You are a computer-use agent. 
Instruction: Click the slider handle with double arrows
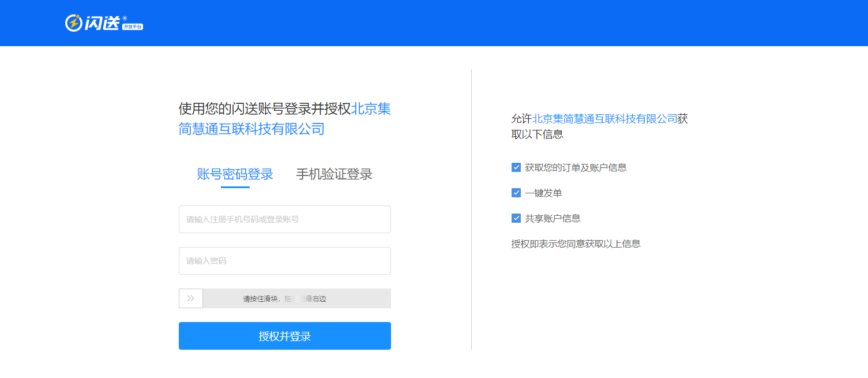click(x=191, y=298)
